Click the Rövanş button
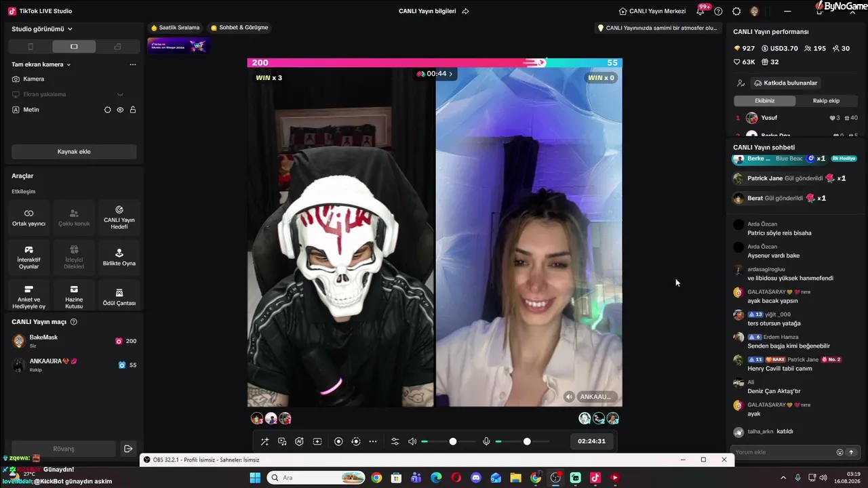The height and width of the screenshot is (488, 868). 64,449
